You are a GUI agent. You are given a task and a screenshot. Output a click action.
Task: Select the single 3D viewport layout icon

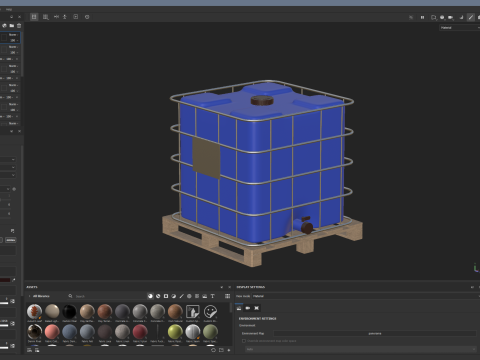click(x=34, y=17)
